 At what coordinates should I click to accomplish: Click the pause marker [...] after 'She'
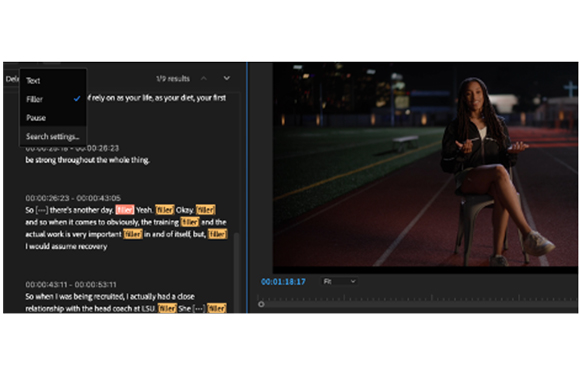click(199, 309)
